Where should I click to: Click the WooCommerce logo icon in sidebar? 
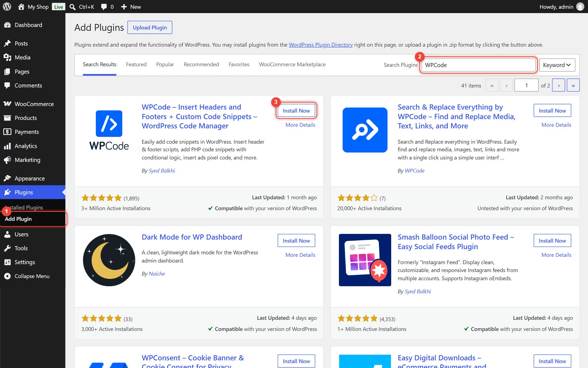(7, 104)
